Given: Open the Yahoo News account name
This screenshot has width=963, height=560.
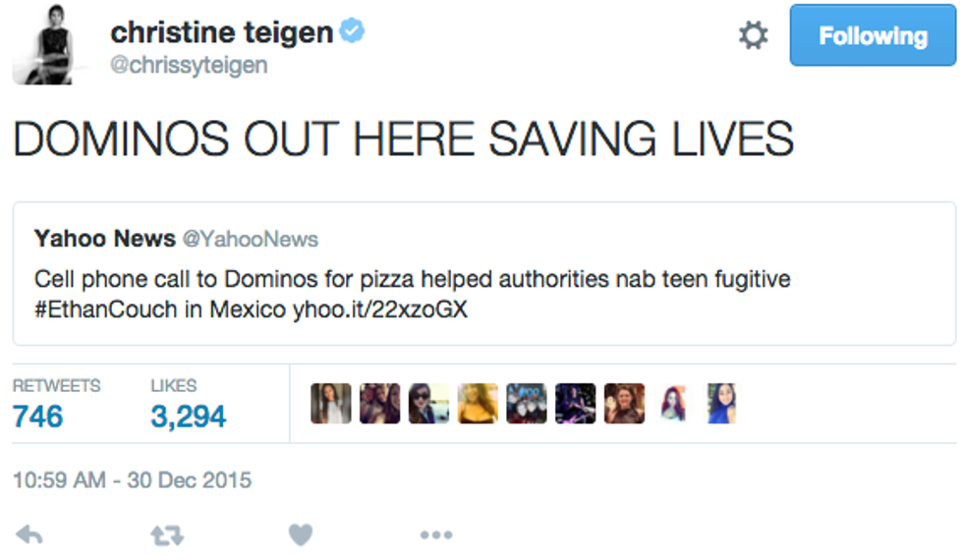Looking at the screenshot, I should [x=105, y=239].
